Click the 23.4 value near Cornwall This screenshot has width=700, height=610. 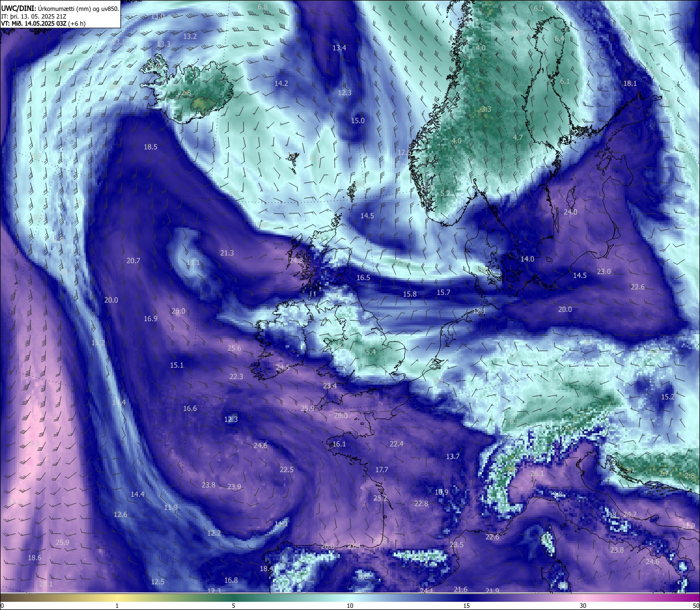(330, 386)
